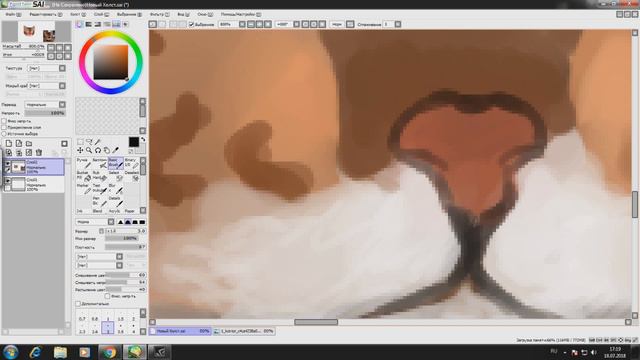
Task: Adjust the layer opacity slider
Action: point(45,113)
